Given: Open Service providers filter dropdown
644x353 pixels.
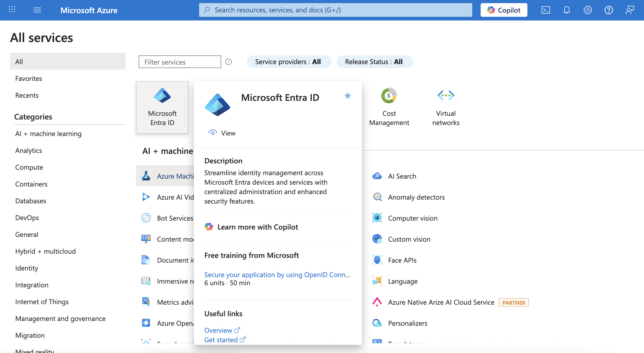Looking at the screenshot, I should [288, 62].
